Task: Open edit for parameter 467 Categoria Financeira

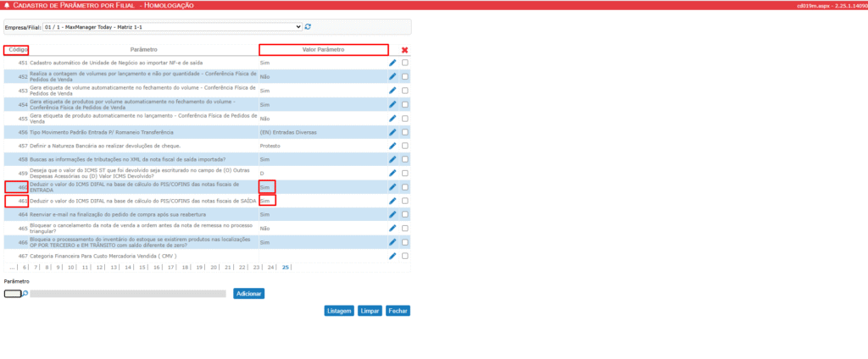Action: [x=392, y=256]
